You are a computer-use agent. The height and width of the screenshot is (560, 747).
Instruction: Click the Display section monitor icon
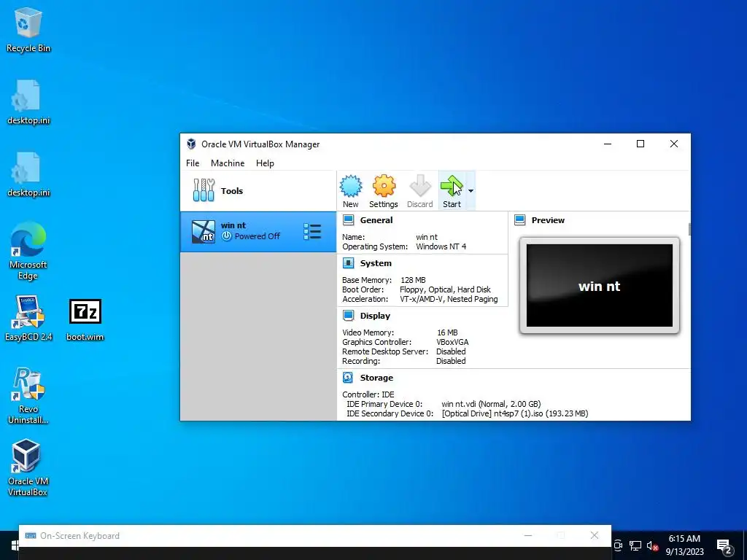click(x=348, y=316)
